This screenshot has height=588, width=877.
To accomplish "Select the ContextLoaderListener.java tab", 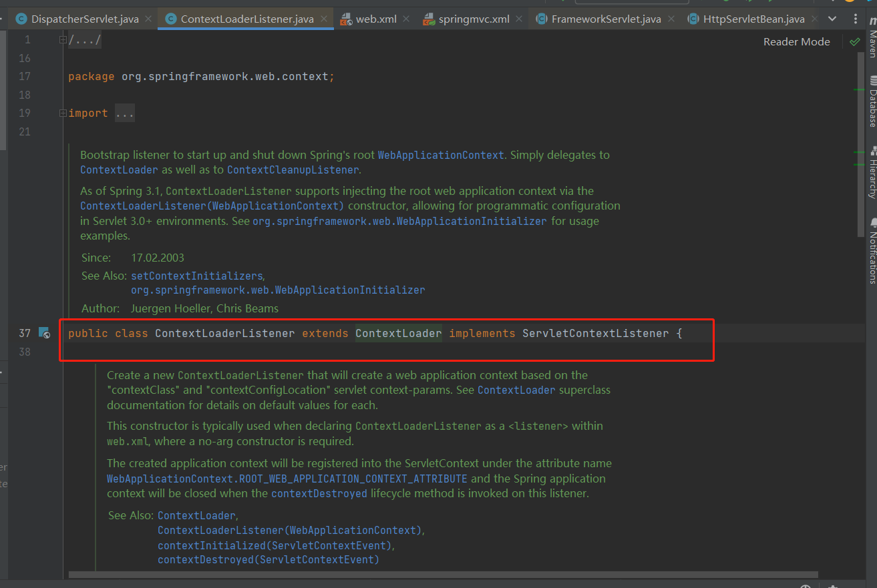I will tap(247, 19).
